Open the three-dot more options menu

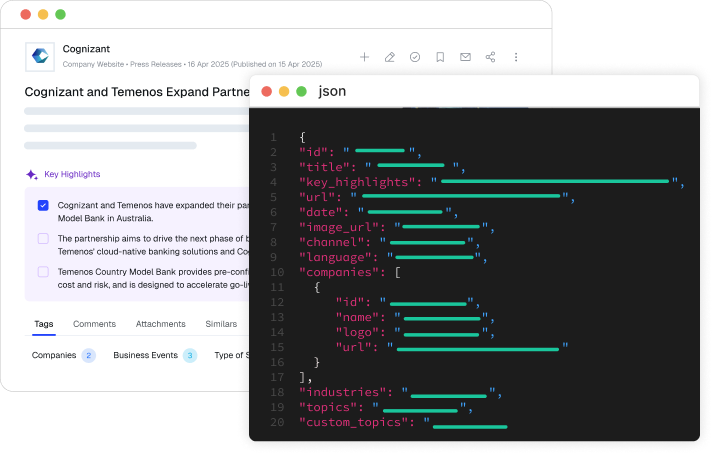coord(516,57)
